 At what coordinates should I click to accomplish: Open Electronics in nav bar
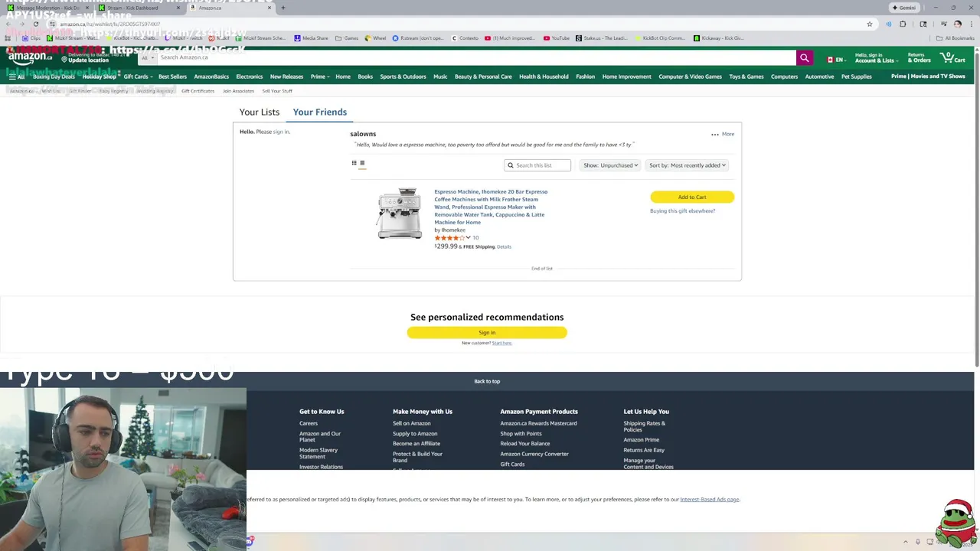pyautogui.click(x=249, y=77)
